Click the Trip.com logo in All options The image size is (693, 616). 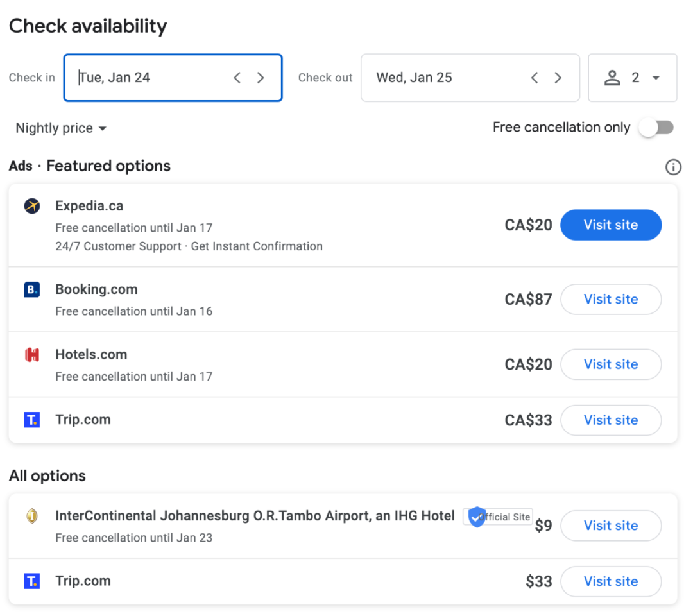click(32, 581)
